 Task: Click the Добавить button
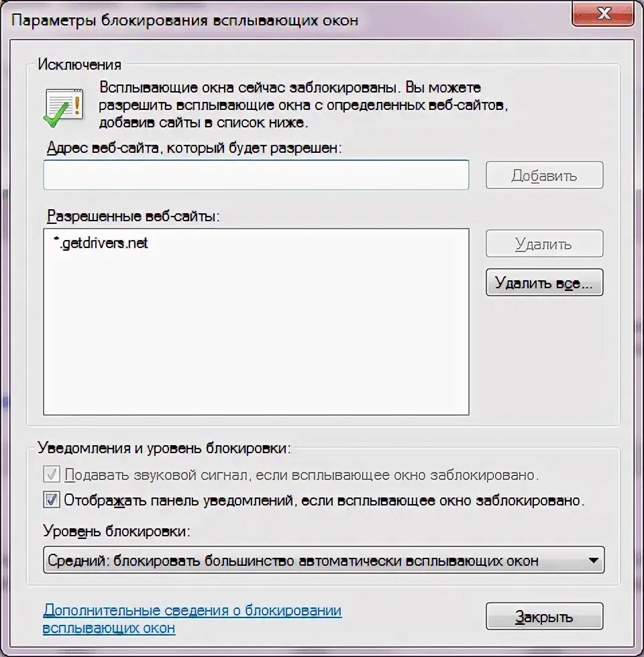tap(544, 175)
